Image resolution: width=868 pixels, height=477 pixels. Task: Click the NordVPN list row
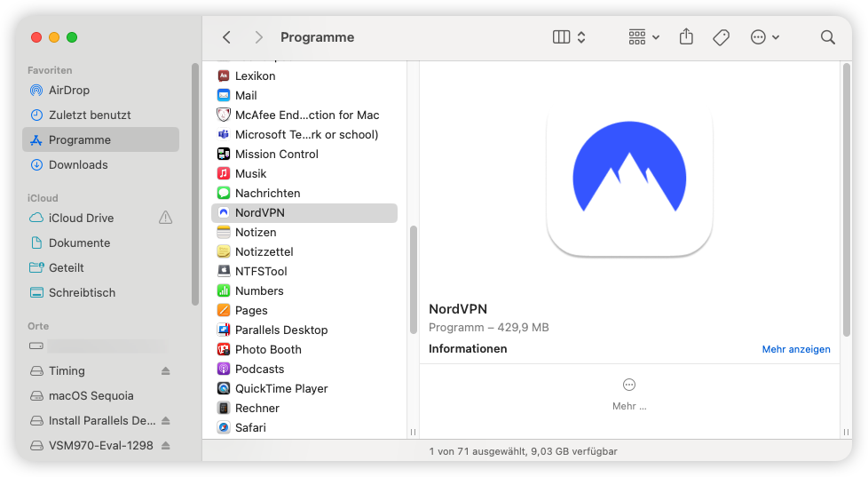[x=304, y=212]
